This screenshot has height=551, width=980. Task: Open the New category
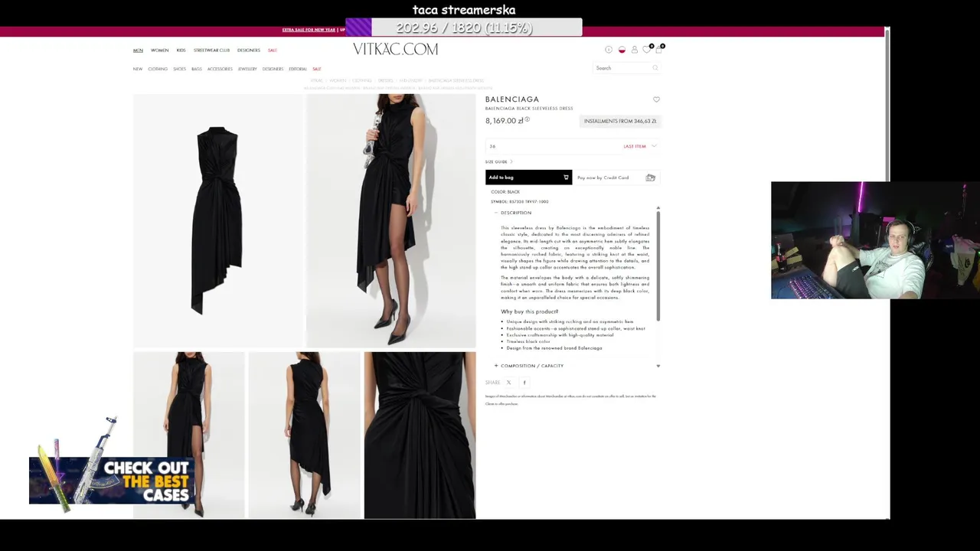point(138,69)
